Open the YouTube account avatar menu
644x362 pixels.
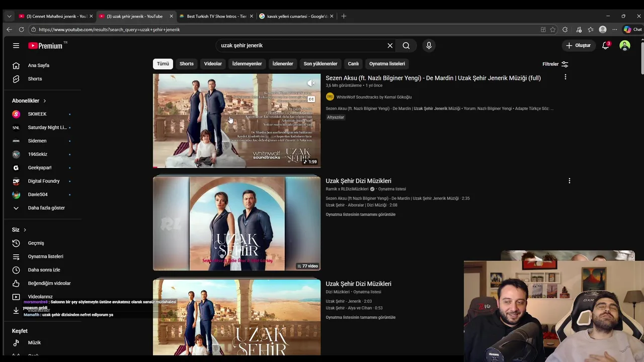pos(625,45)
